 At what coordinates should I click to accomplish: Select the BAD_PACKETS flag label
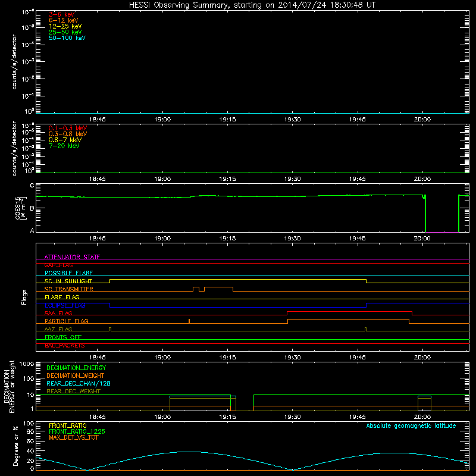point(65,345)
